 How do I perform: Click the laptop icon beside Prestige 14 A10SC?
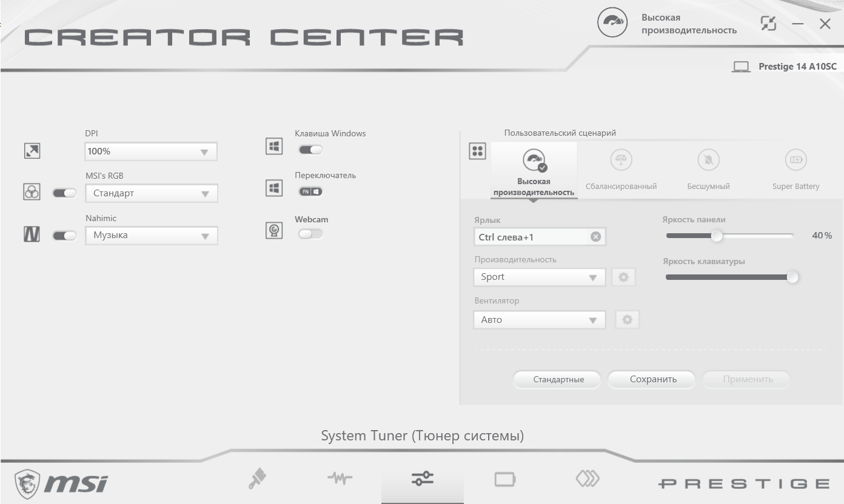pyautogui.click(x=741, y=67)
